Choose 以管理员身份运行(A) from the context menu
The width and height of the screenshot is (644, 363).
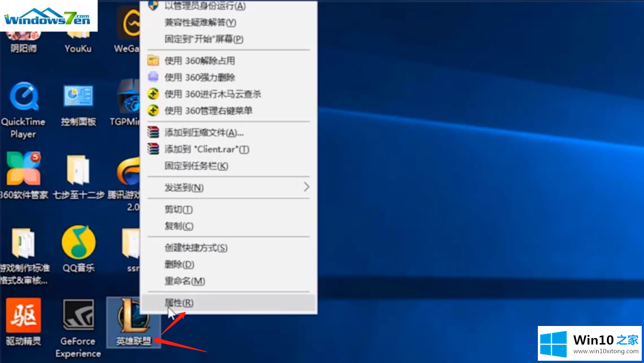click(x=229, y=6)
